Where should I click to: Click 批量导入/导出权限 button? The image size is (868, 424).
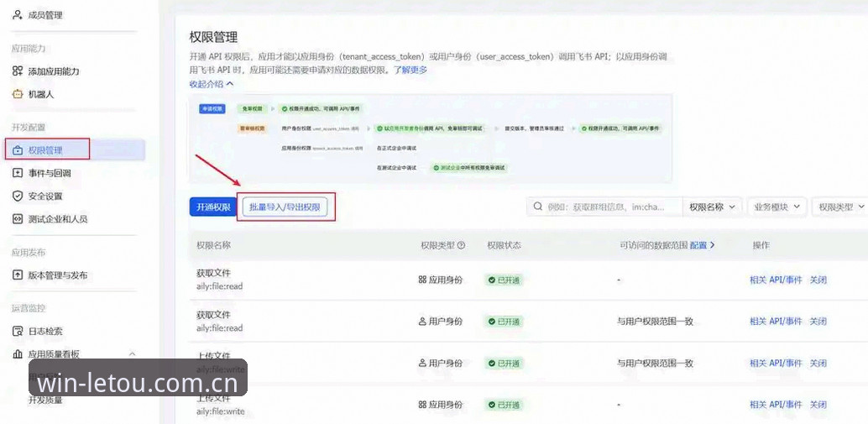click(x=285, y=207)
